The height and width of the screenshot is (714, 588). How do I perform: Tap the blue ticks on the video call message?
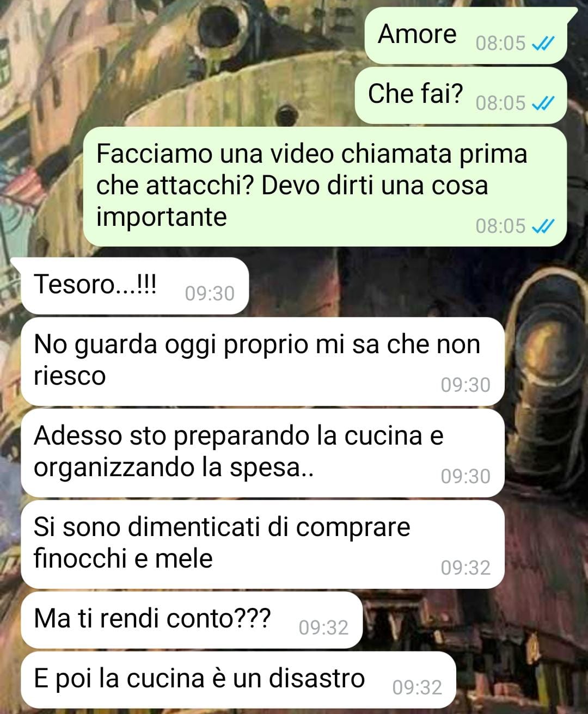click(x=542, y=226)
